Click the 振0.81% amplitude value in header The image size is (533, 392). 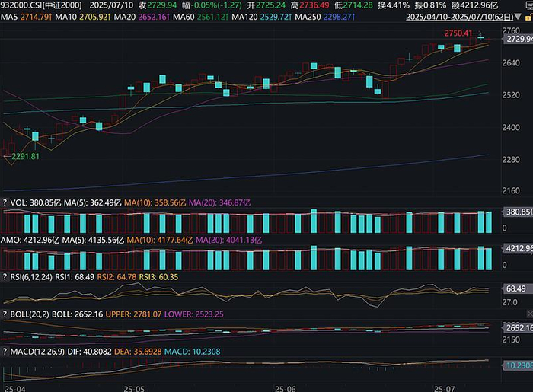pos(430,5)
